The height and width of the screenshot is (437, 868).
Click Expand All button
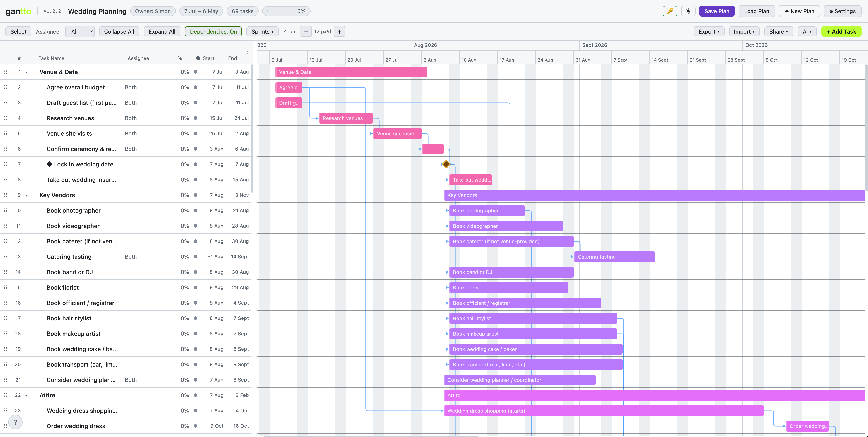click(x=162, y=32)
